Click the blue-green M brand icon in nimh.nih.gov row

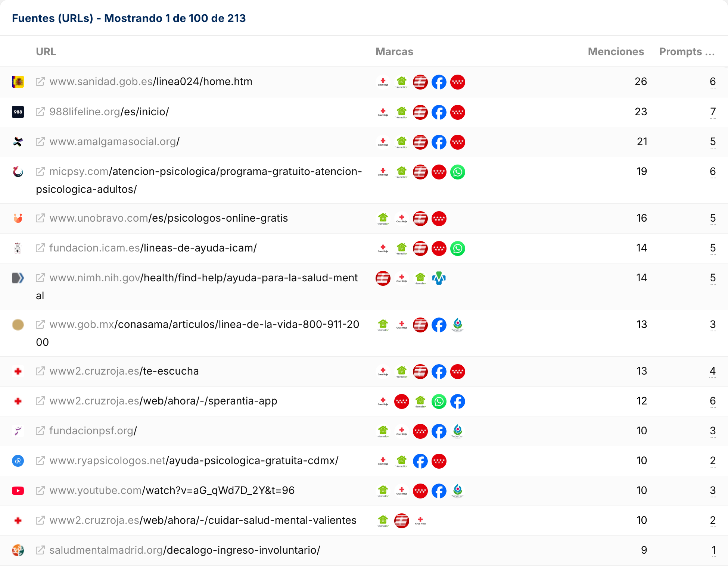point(439,278)
